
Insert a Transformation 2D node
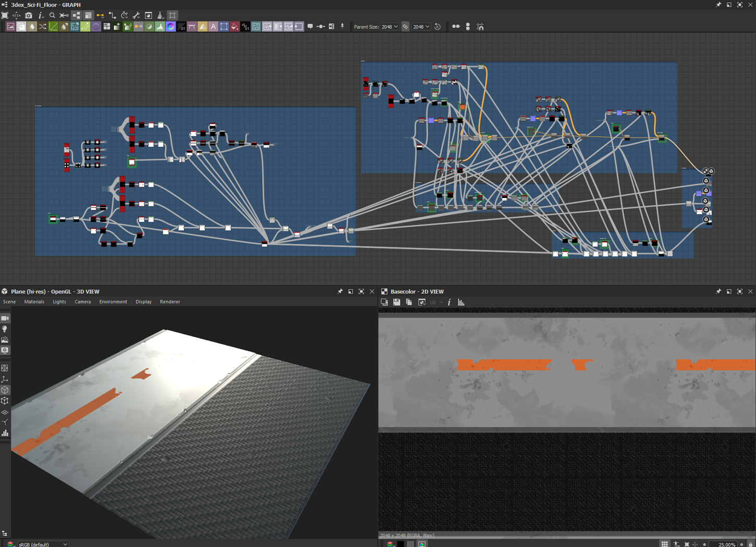[x=224, y=27]
